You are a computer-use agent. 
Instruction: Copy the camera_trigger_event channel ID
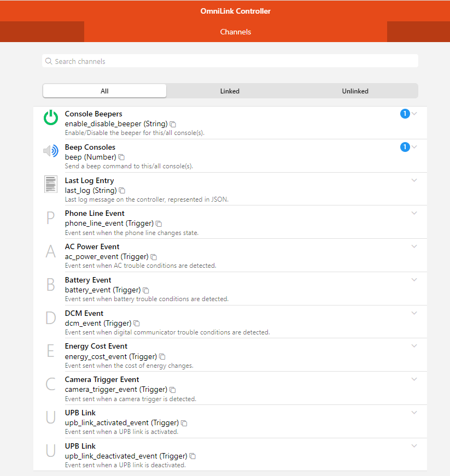172,390
